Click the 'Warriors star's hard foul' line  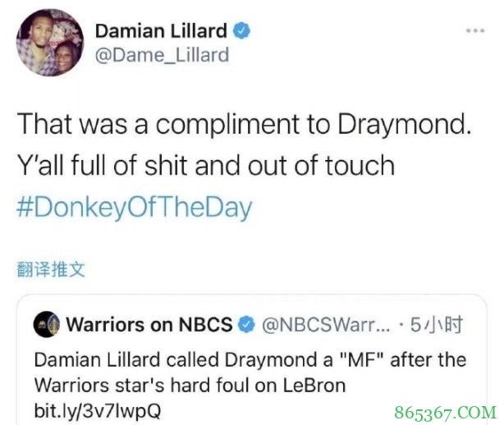point(190,385)
